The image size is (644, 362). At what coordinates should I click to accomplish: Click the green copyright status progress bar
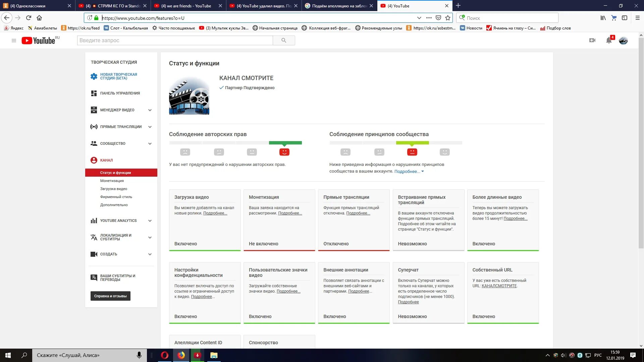click(285, 143)
